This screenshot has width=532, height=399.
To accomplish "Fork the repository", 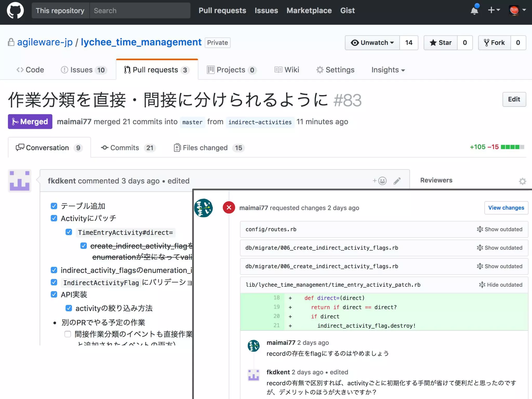I will (x=495, y=43).
